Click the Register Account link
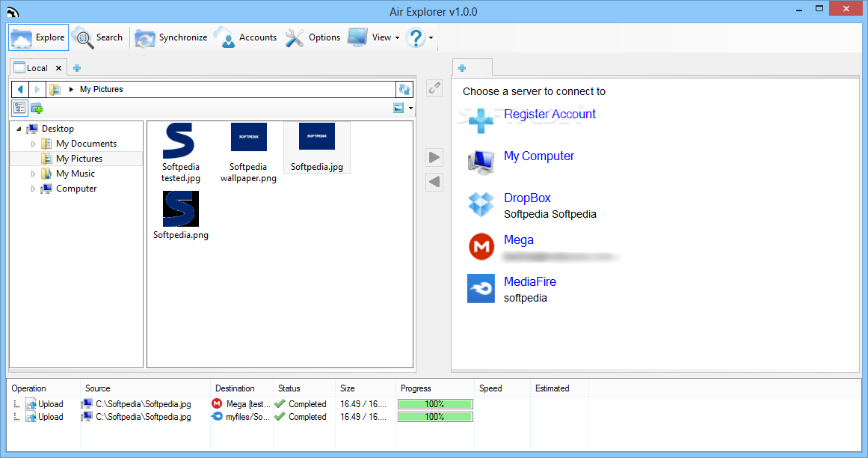 click(x=550, y=114)
